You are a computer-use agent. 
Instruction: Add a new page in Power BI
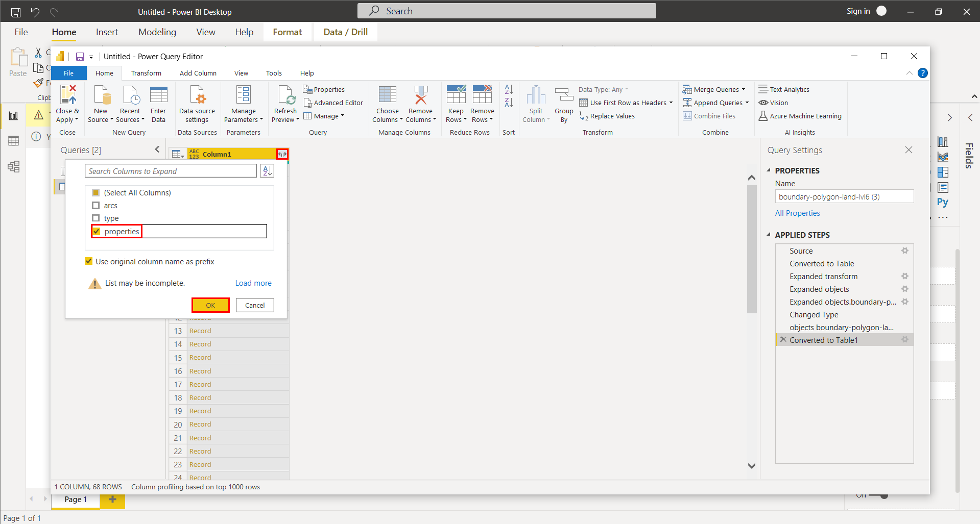click(x=113, y=500)
